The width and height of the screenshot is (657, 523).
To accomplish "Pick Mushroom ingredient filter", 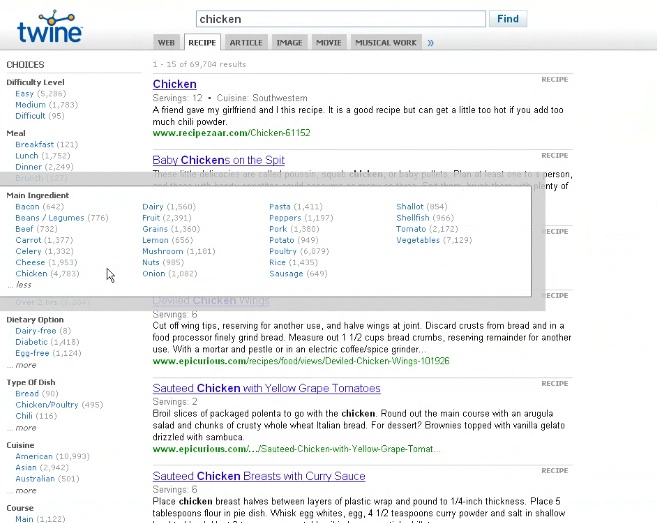I will [163, 251].
